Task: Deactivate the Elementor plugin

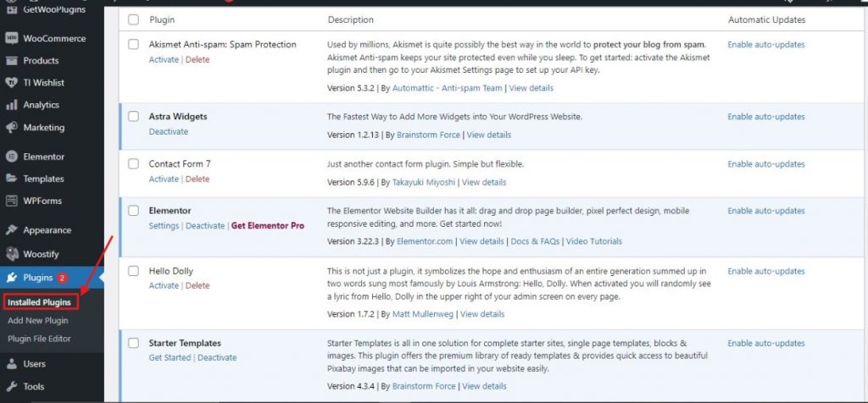Action: pos(205,225)
